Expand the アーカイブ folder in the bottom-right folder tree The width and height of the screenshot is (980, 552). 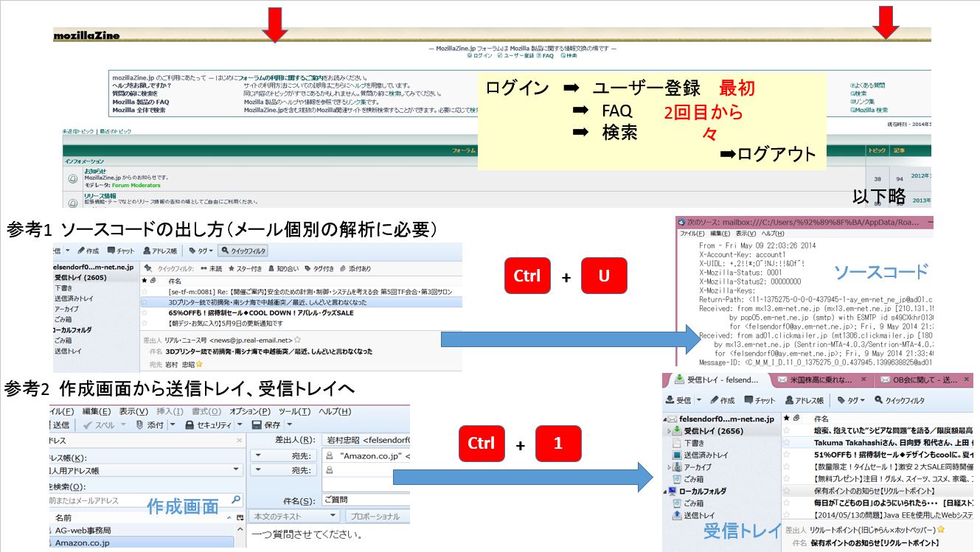pos(669,467)
